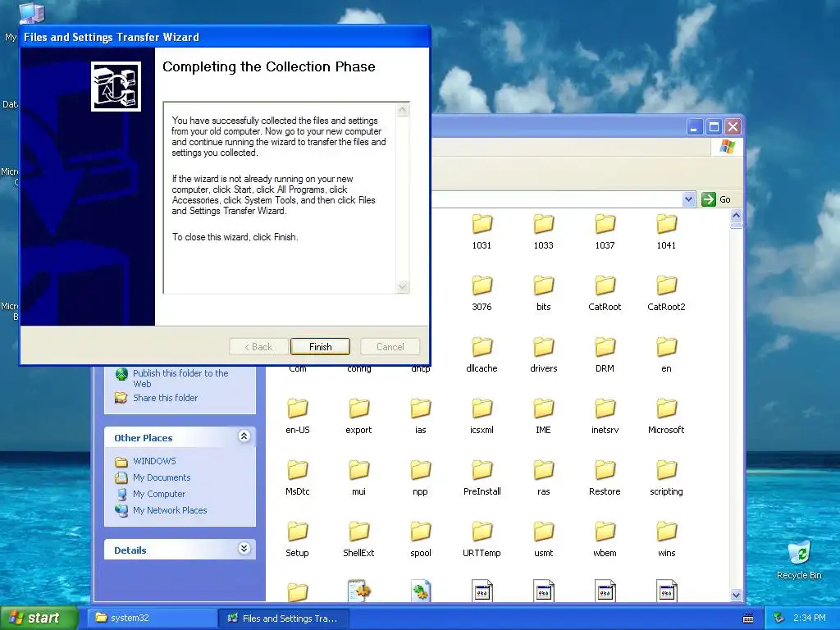Click the Go button beside address bar
The width and height of the screenshot is (840, 630).
[x=716, y=199]
